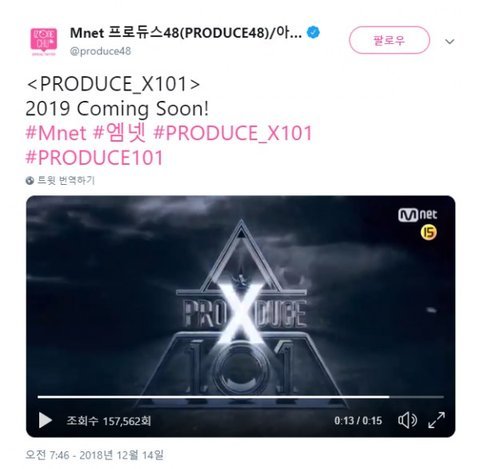Open the #PRODUCE101 hashtag
The height and width of the screenshot is (469, 480).
[94, 158]
